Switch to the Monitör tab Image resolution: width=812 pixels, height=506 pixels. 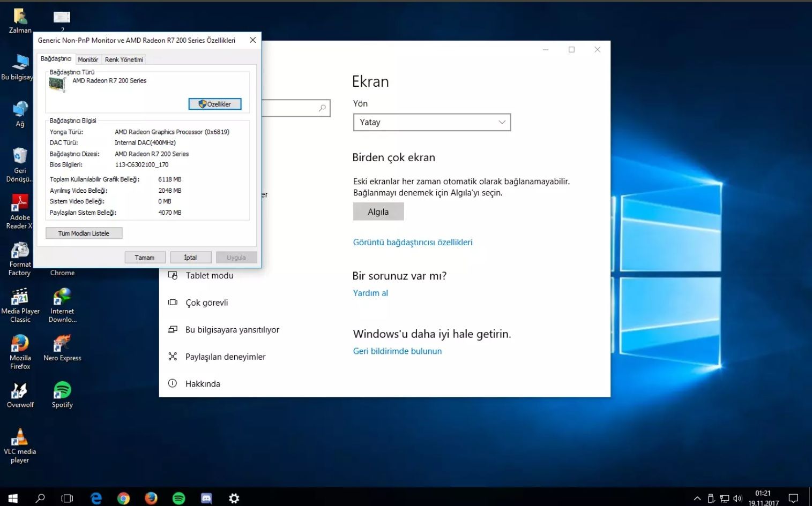coord(88,59)
